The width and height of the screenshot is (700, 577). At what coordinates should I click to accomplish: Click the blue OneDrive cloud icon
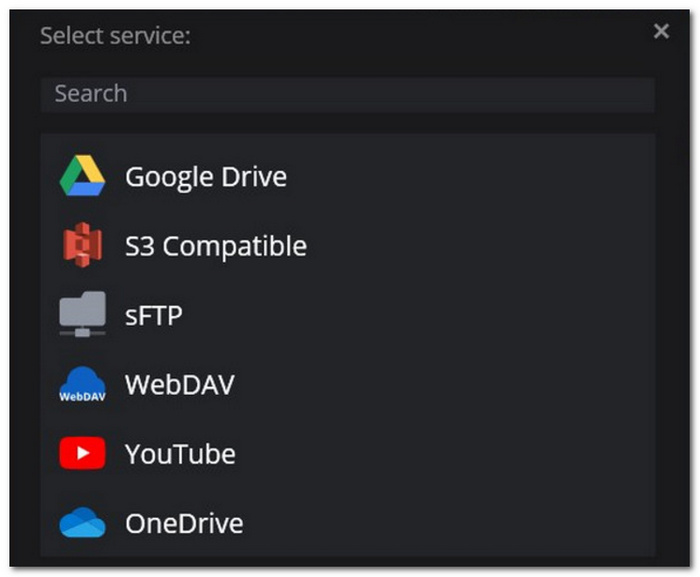pyautogui.click(x=82, y=523)
